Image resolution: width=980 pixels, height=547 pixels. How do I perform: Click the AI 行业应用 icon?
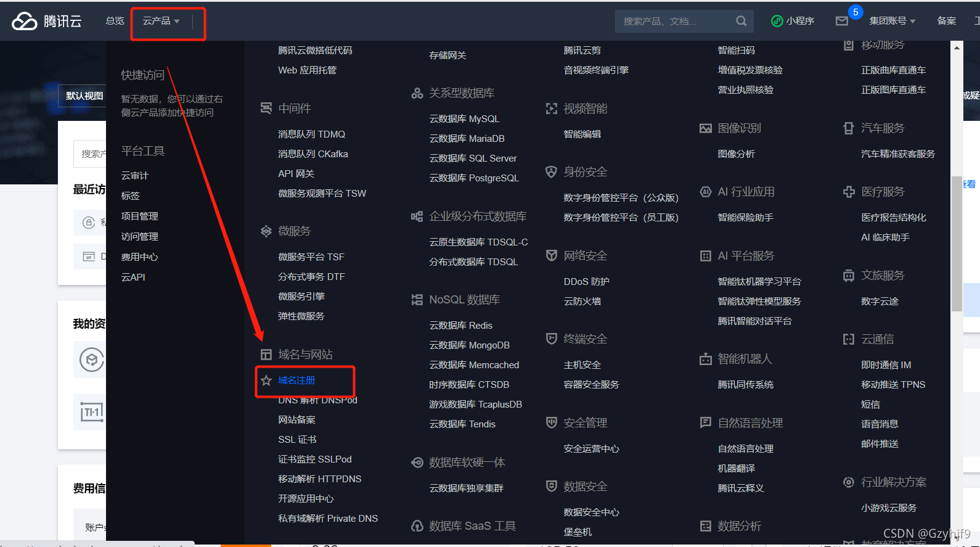[706, 192]
